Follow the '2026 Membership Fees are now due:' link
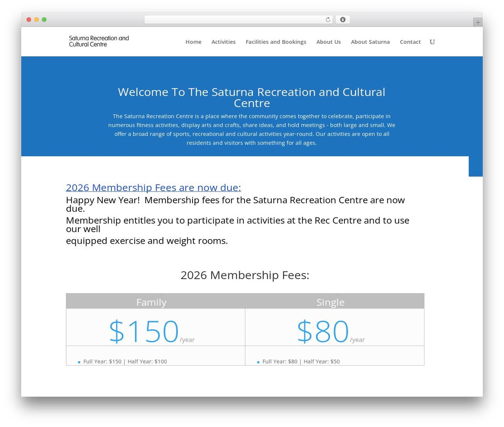 pyautogui.click(x=153, y=188)
